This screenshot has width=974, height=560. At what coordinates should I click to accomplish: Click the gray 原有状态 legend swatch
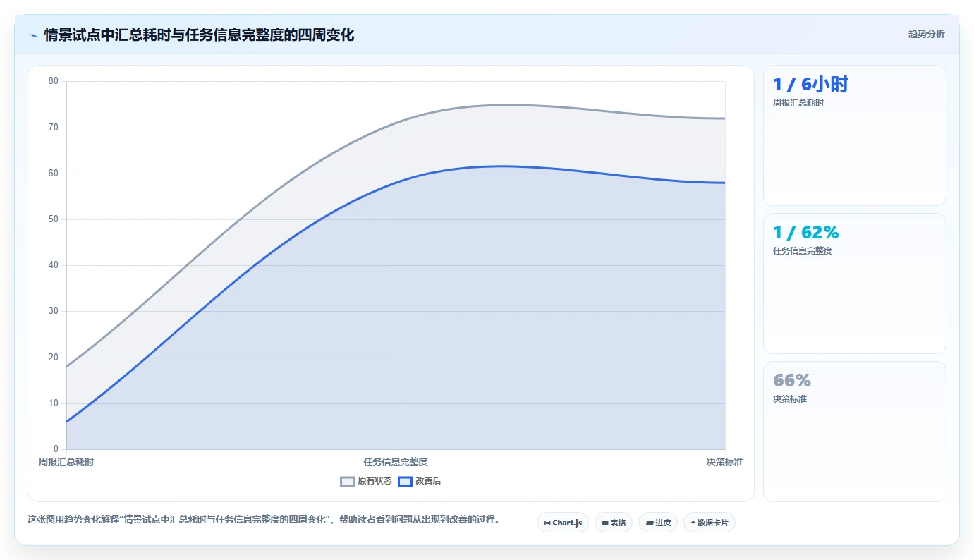(347, 481)
